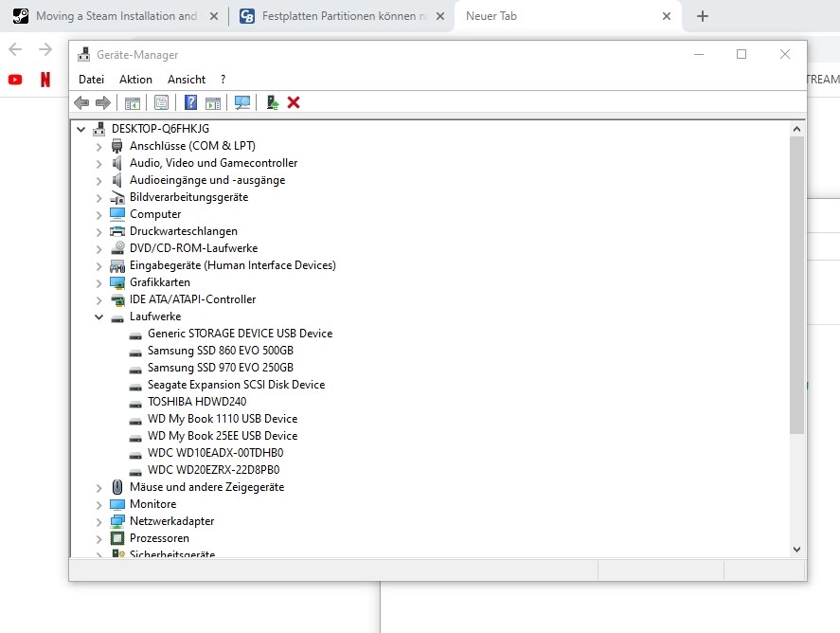Collapse the Laufwerke category

coord(98,316)
